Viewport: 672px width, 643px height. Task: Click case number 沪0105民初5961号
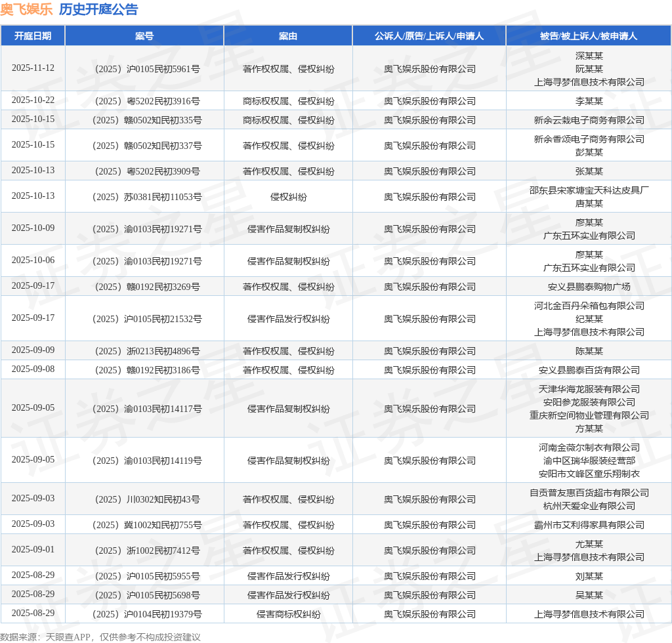148,69
